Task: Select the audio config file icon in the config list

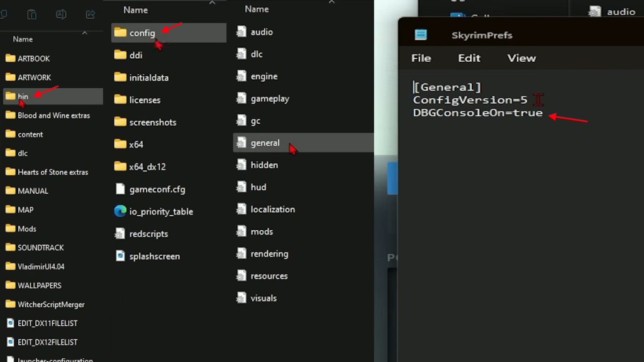Action: [241, 31]
